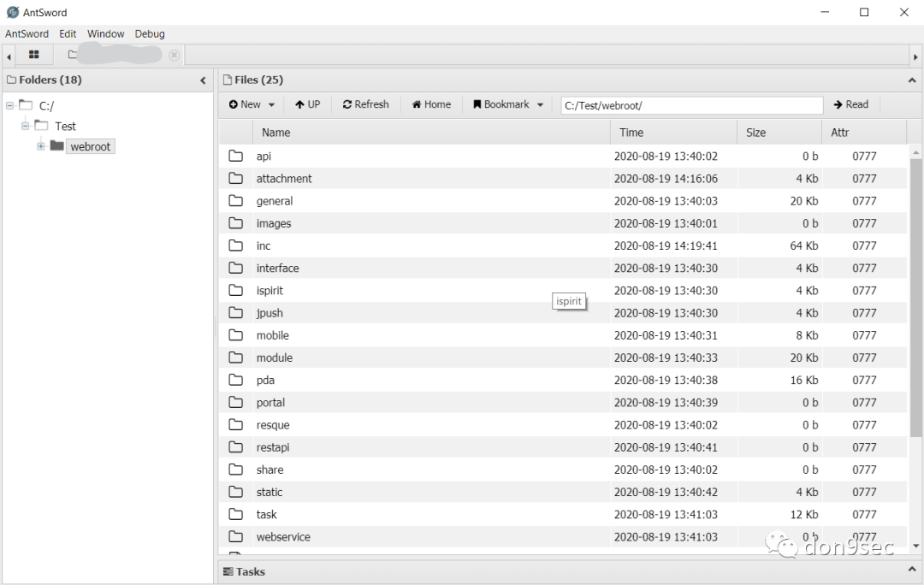This screenshot has width=924, height=585.
Task: Expand the webroot tree node
Action: coord(41,146)
